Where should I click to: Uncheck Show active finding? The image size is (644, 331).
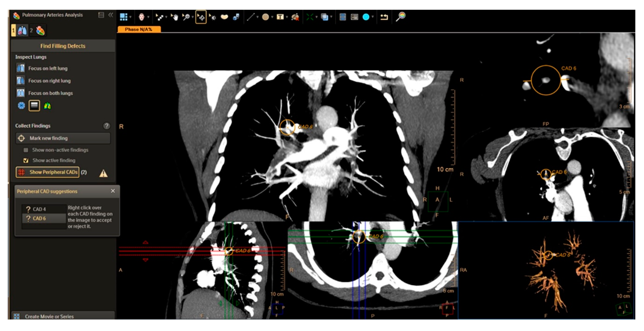(x=26, y=160)
